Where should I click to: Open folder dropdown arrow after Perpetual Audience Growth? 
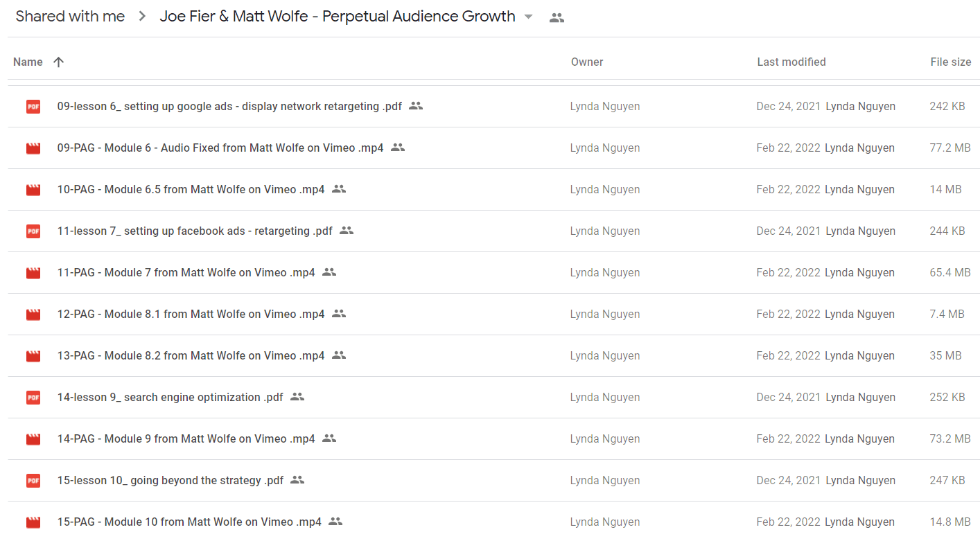[529, 17]
